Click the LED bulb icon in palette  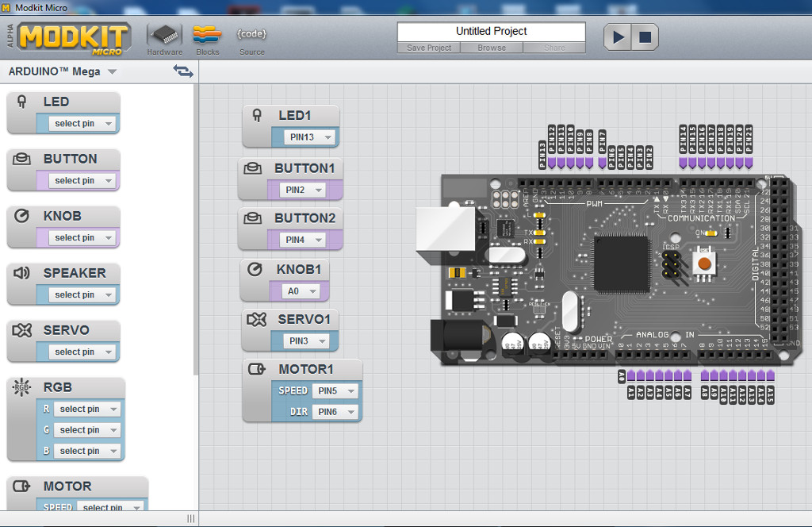pos(21,102)
